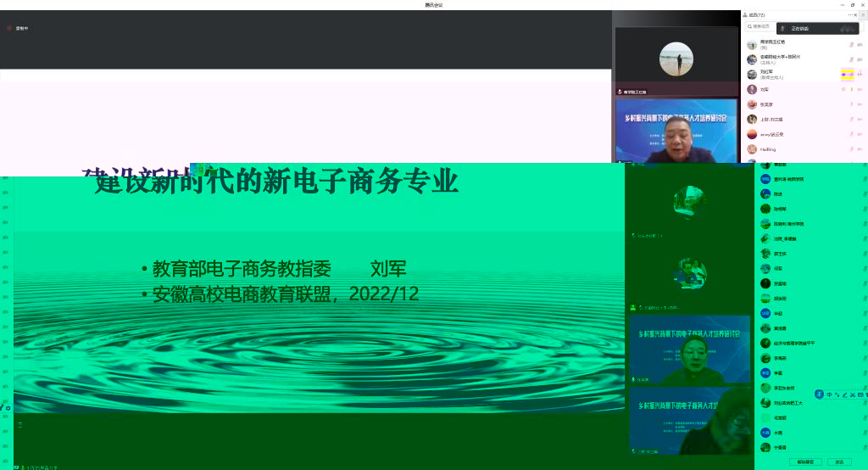Click avatar of member 刘军
Viewport: 868px width, 470px height.
pyautogui.click(x=752, y=89)
